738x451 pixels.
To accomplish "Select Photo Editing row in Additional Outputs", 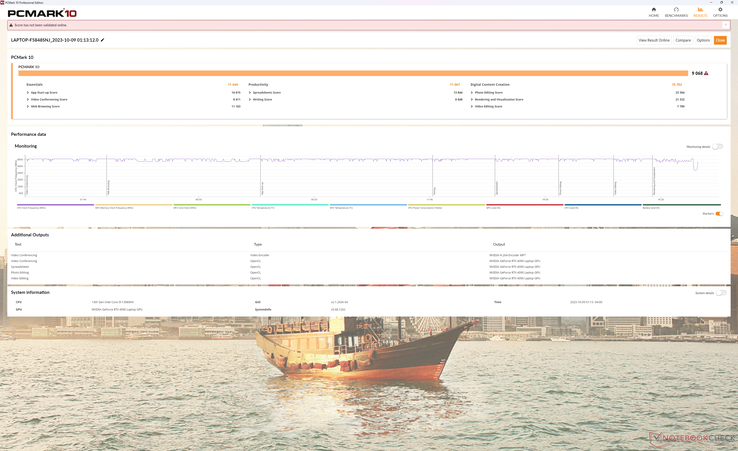I will 369,273.
